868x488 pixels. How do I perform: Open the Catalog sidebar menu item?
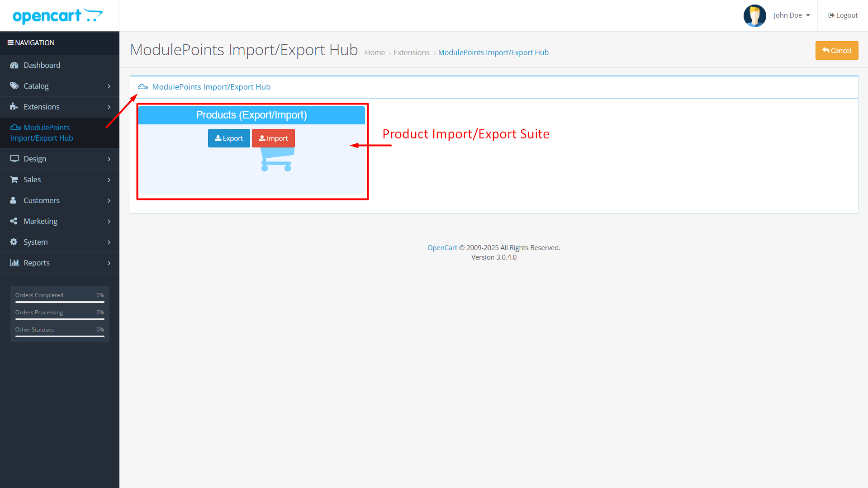pyautogui.click(x=60, y=86)
